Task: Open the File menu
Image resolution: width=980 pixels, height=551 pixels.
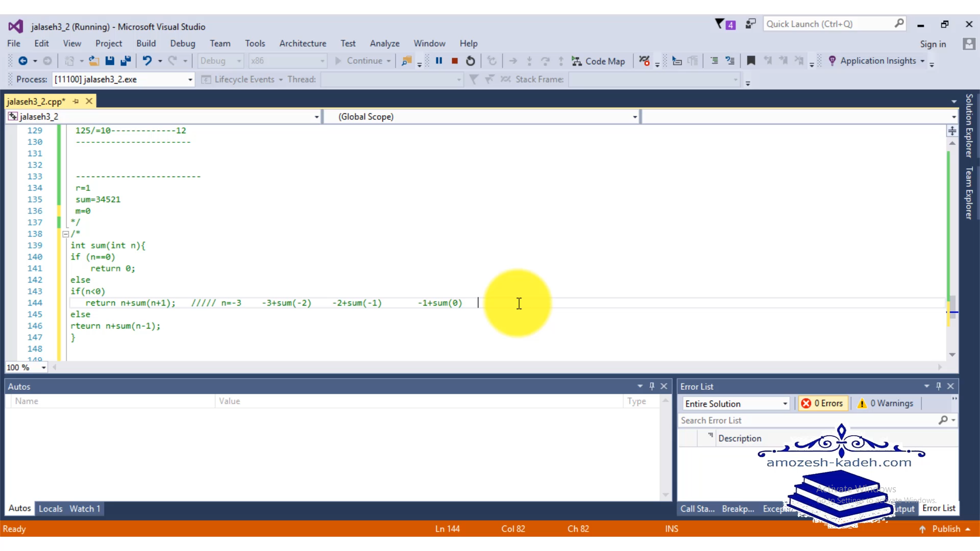Action: pyautogui.click(x=14, y=43)
